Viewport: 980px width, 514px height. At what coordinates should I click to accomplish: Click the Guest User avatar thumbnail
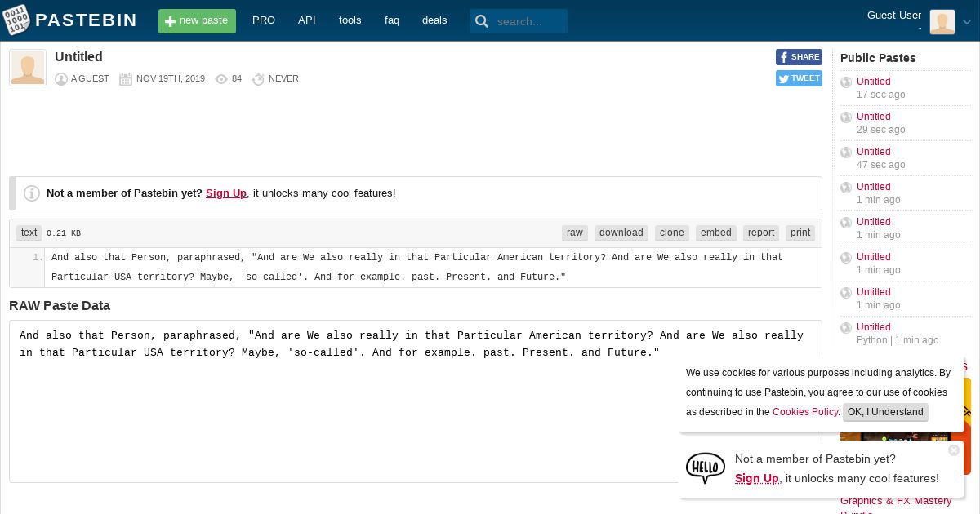click(942, 21)
